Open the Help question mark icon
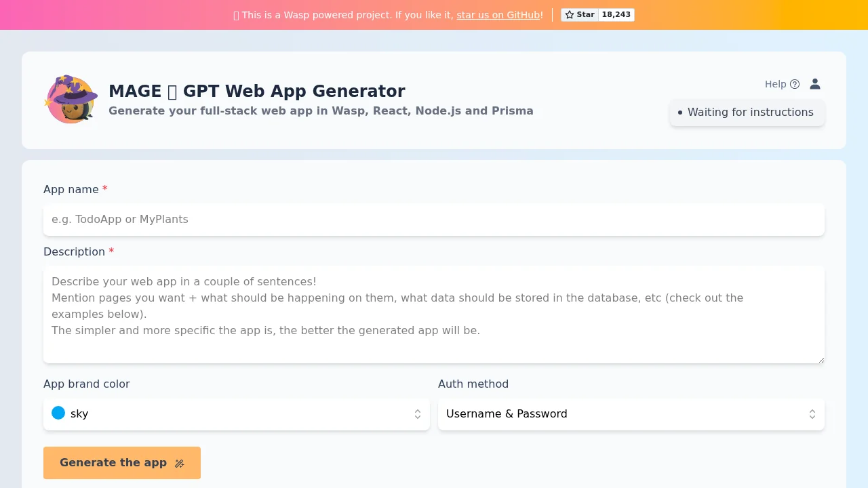 click(x=795, y=84)
